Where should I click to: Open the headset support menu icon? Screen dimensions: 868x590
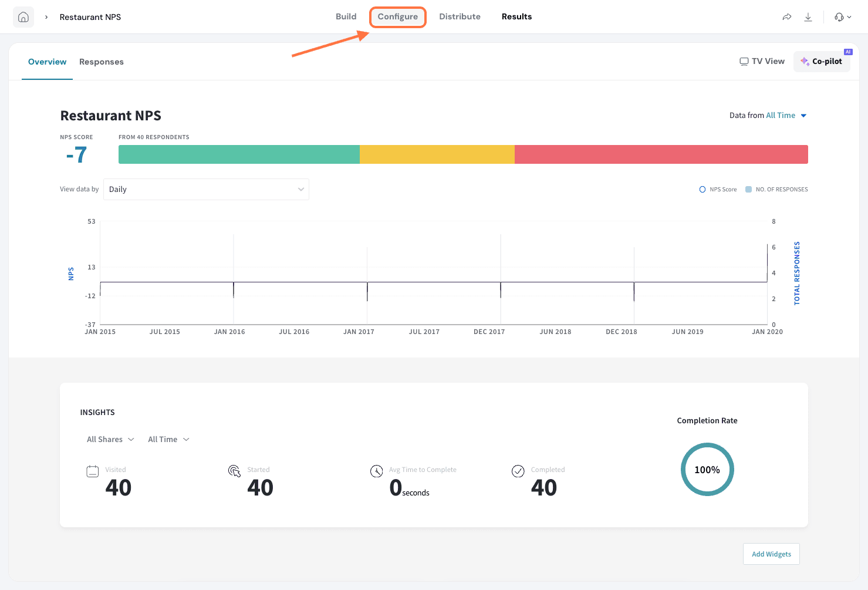842,17
